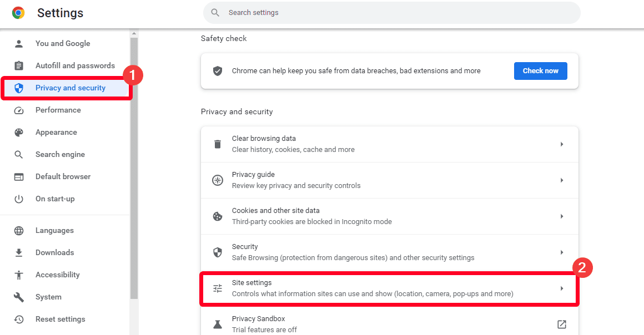Image resolution: width=644 pixels, height=335 pixels.
Task: Open Privacy Sandbox in a new tab
Action: (x=561, y=324)
